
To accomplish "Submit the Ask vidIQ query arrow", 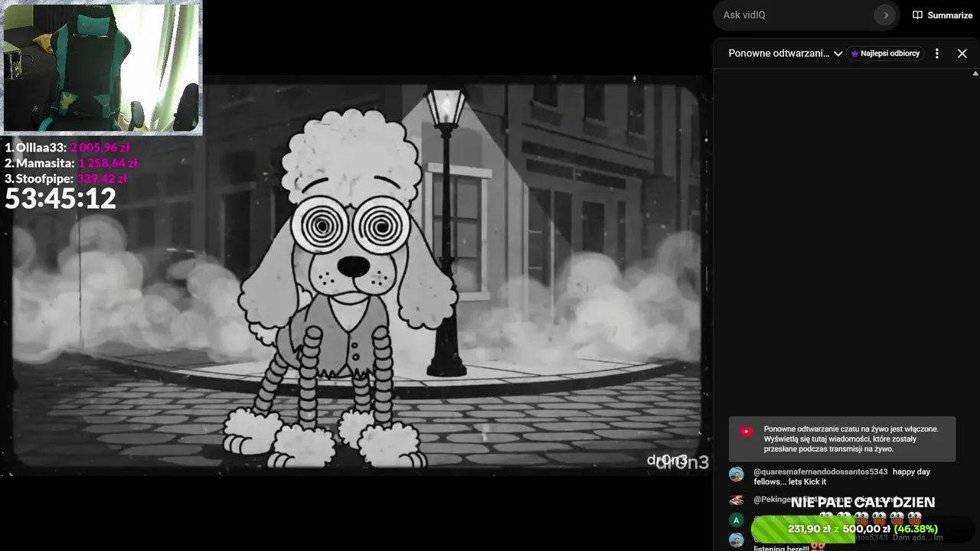I will coord(886,15).
